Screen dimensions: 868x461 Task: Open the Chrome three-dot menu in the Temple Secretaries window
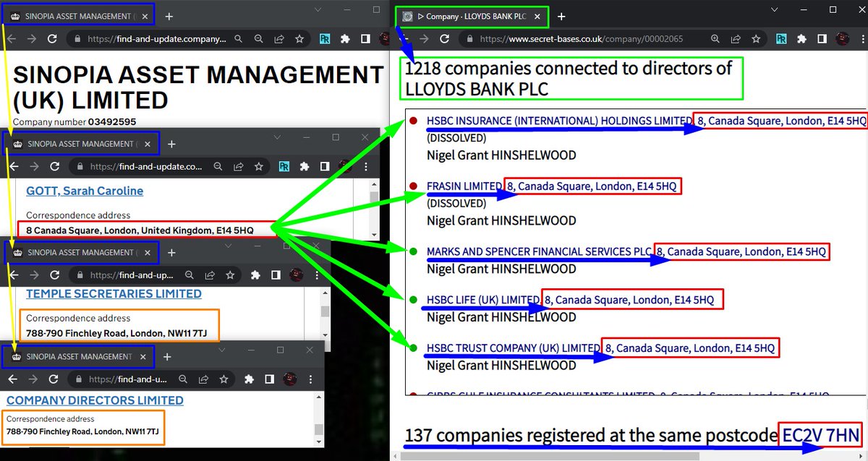pos(315,275)
